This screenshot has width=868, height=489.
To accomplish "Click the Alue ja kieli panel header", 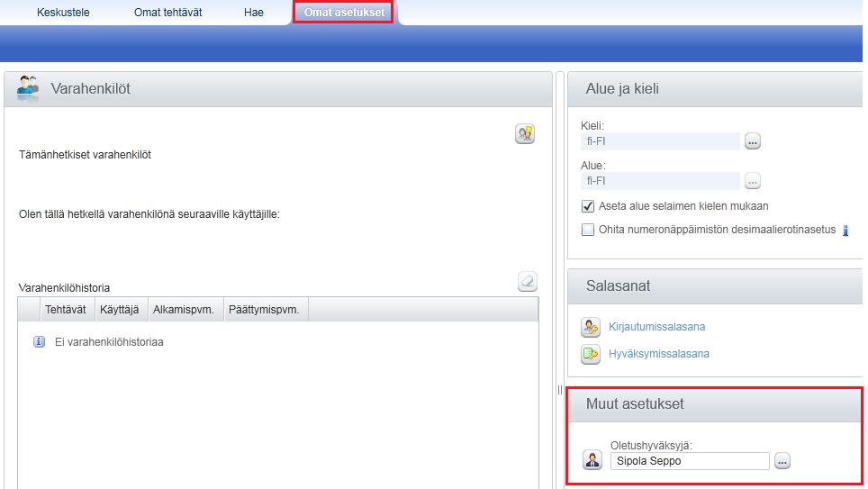I will click(x=715, y=89).
